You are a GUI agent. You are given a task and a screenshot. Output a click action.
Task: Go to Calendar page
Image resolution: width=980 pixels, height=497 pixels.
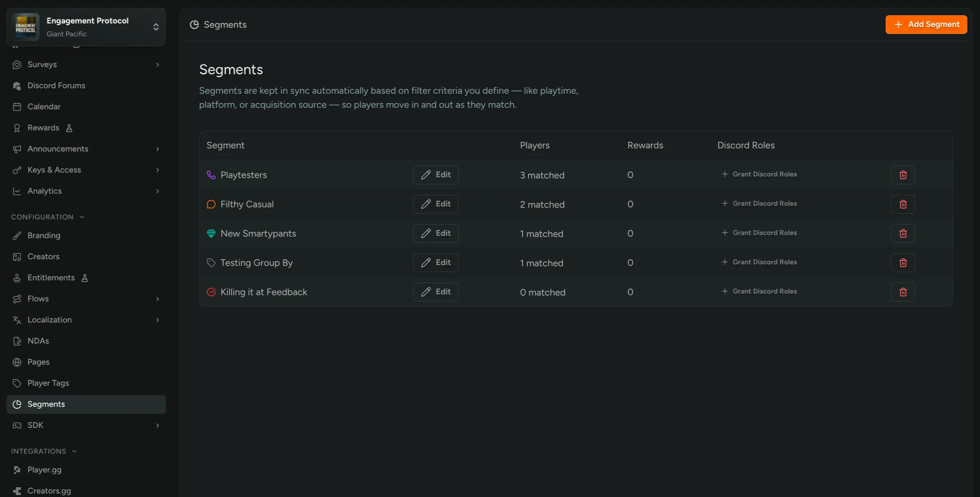tap(86, 107)
